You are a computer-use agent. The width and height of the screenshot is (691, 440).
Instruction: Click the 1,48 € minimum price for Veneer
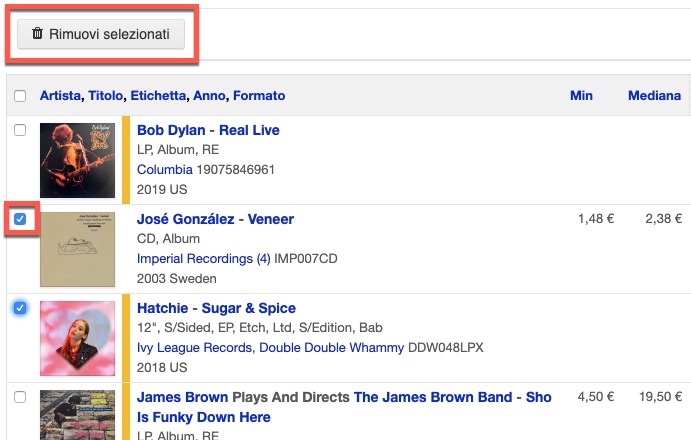(x=596, y=219)
